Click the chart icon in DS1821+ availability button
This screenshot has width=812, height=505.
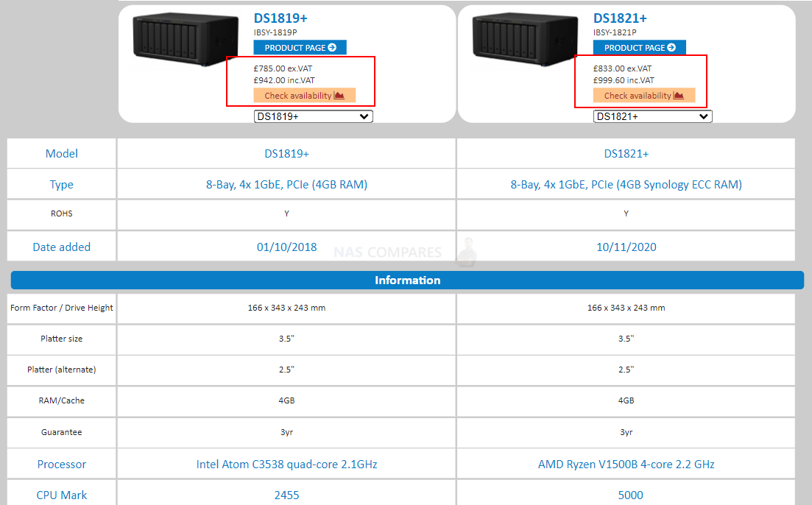pos(679,95)
